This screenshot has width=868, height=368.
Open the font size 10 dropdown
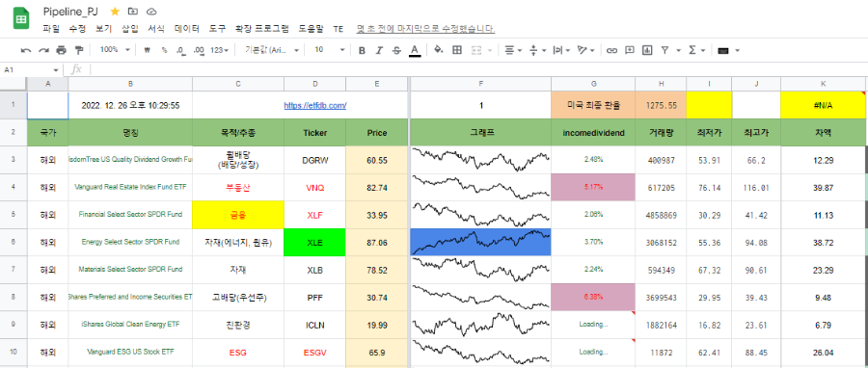[x=330, y=50]
